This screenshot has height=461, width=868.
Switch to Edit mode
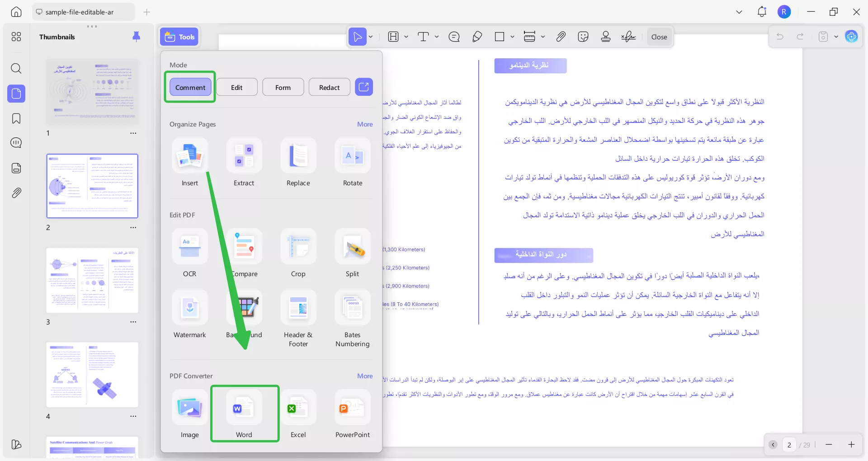tap(237, 87)
